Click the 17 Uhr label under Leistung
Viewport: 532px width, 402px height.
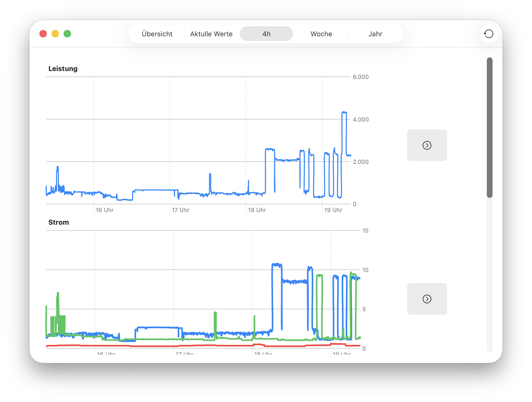181,210
